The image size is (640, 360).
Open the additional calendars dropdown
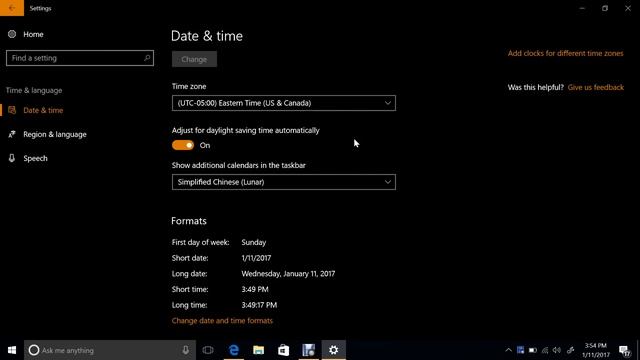[284, 182]
